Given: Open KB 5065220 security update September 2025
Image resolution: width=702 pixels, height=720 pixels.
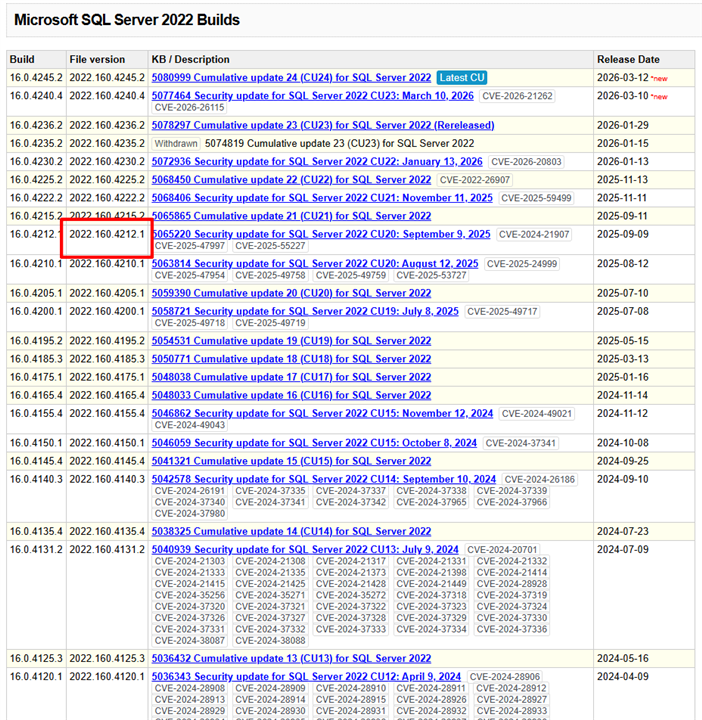Looking at the screenshot, I should (x=321, y=235).
